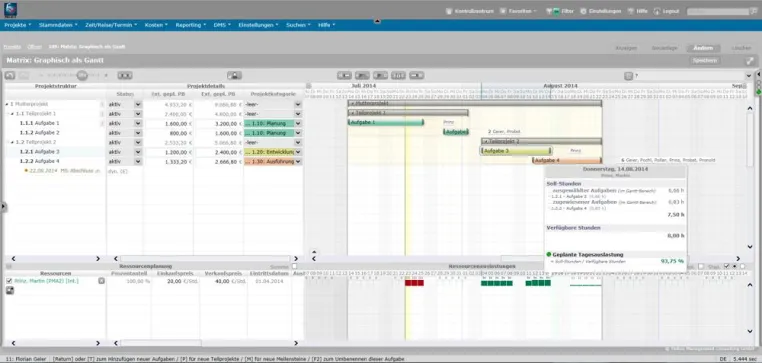
Task: Adjust the hierarchy level slider knob
Action: click(x=82, y=75)
